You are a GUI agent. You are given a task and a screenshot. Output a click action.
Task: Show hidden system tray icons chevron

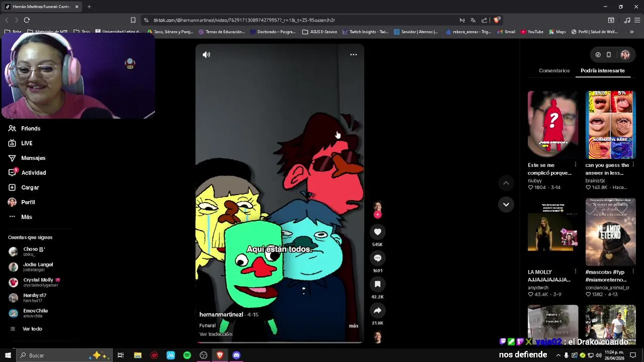[558, 355]
